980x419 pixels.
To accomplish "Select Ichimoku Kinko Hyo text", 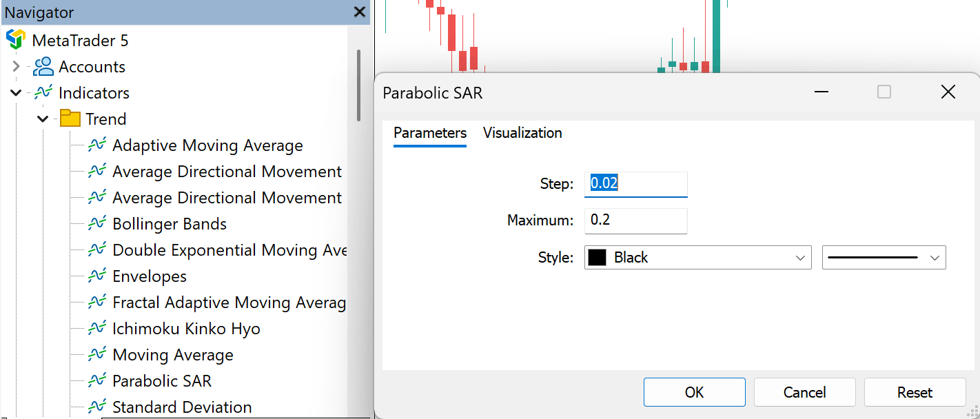I will 187,329.
